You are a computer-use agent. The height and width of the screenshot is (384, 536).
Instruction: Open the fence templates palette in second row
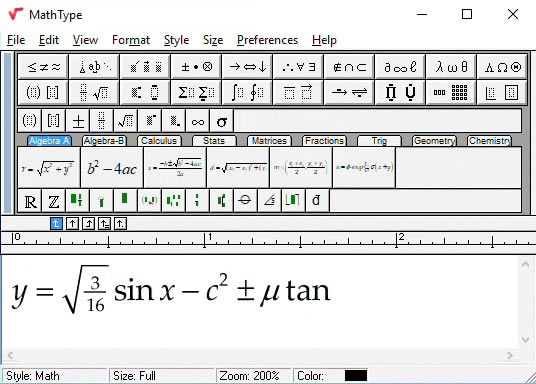[43, 92]
